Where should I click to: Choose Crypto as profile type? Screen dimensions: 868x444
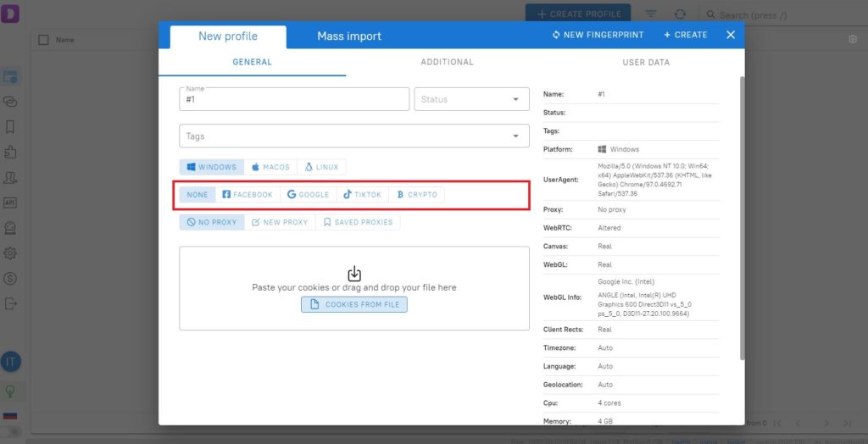[417, 195]
